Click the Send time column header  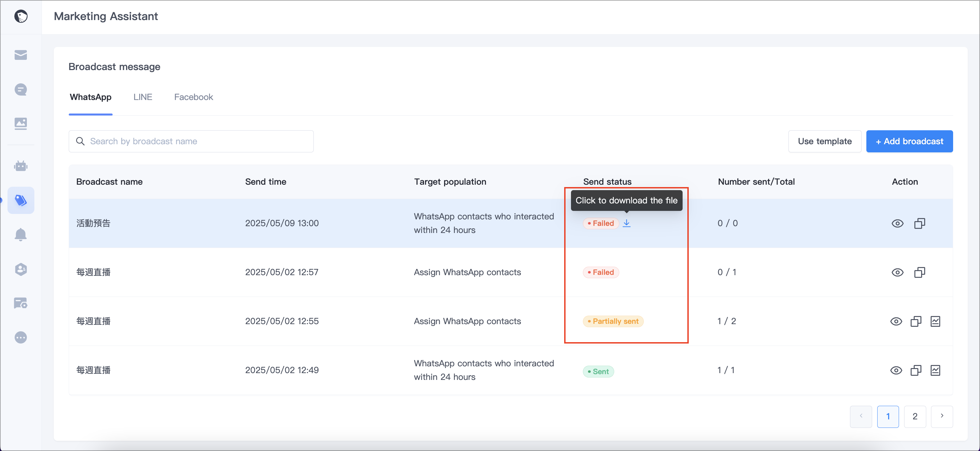265,182
